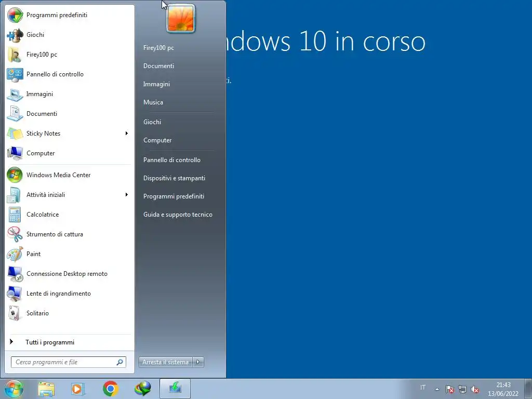The width and height of the screenshot is (532, 399).
Task: Launch Google Chrome from the taskbar
Action: (111, 389)
